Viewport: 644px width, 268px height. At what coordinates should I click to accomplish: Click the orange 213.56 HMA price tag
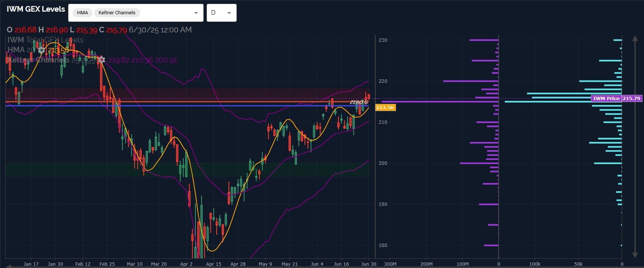click(x=385, y=108)
